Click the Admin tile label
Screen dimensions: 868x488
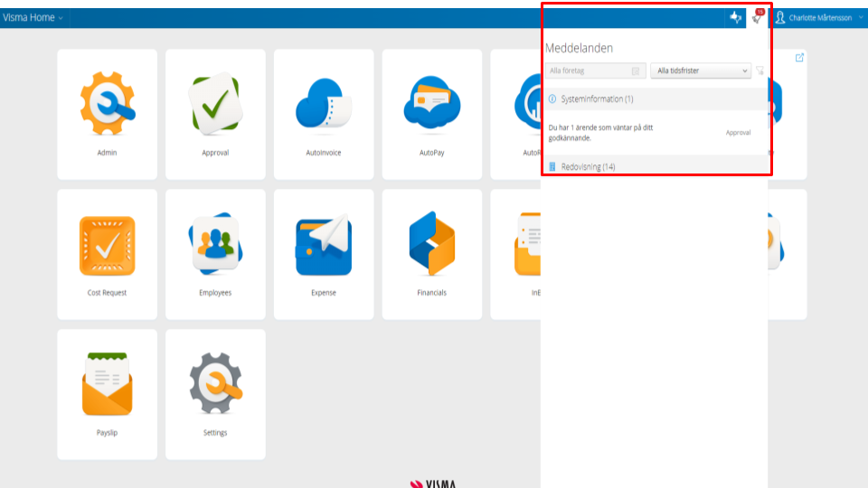pos(107,153)
